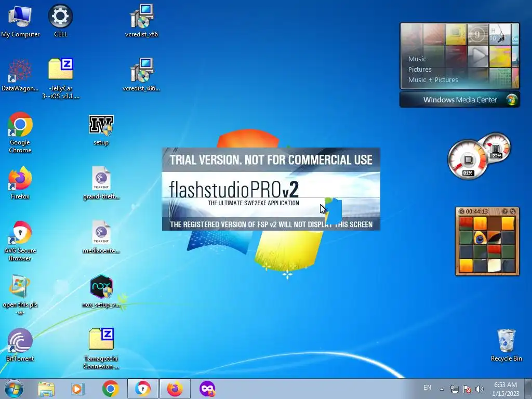Image resolution: width=532 pixels, height=399 pixels.
Task: Click the taskbar clock showing 6:53 AM
Action: click(506, 389)
